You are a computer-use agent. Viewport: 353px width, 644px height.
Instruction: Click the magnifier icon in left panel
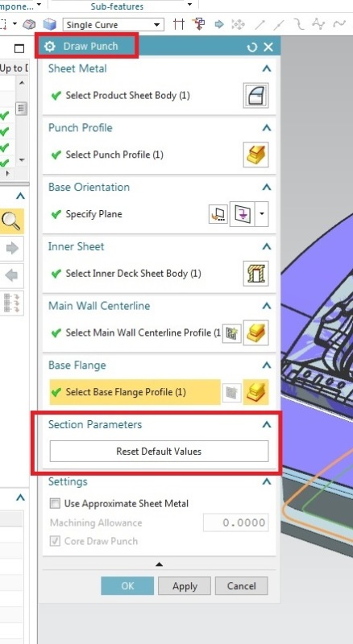point(11,221)
